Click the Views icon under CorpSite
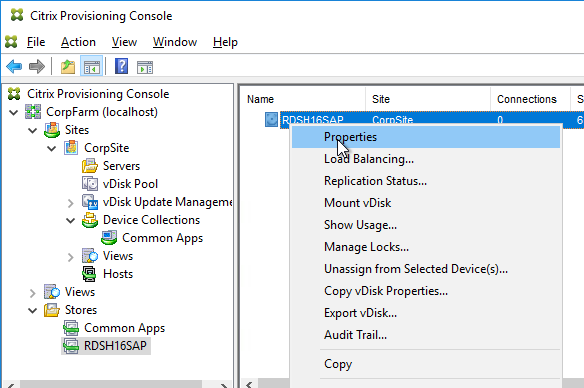The image size is (584, 388). click(x=90, y=256)
